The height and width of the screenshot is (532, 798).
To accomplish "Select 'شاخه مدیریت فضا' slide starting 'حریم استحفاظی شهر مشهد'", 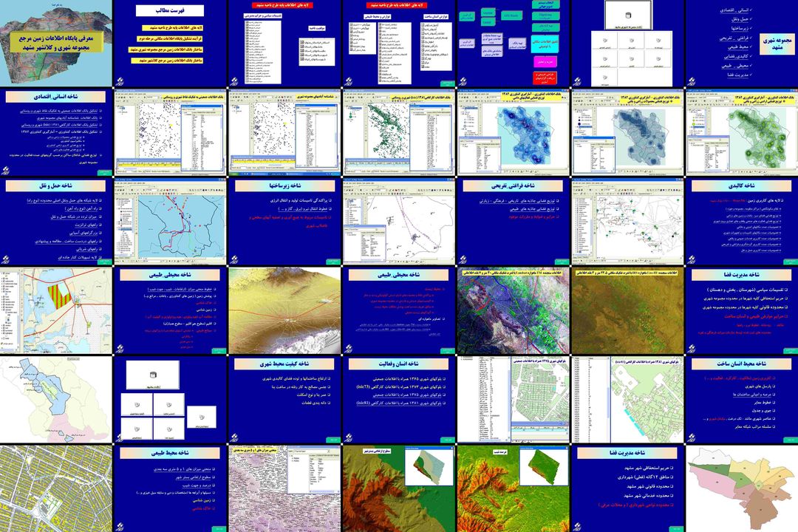I will pos(627,488).
